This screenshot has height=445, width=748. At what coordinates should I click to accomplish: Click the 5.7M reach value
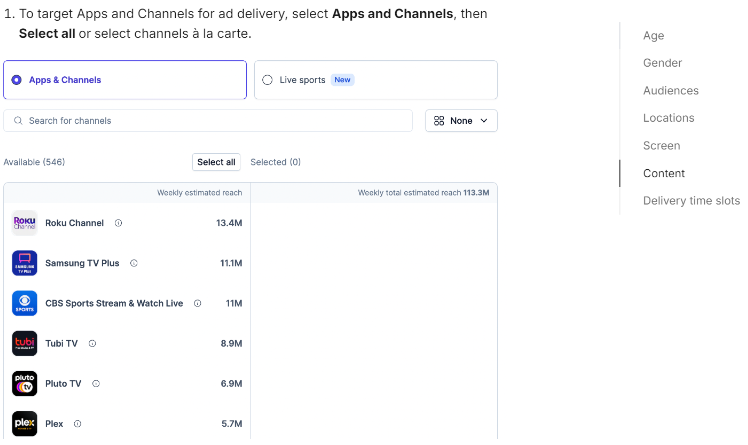pyautogui.click(x=232, y=424)
